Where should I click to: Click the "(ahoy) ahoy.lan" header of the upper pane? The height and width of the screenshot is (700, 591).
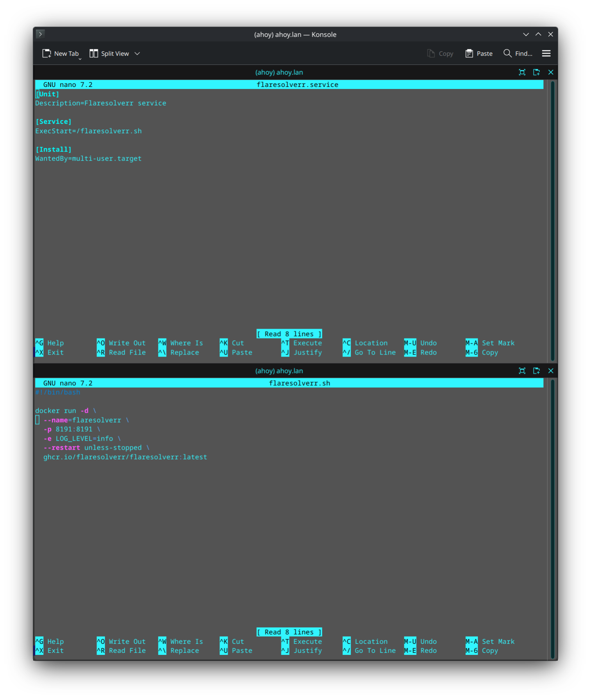tap(279, 73)
